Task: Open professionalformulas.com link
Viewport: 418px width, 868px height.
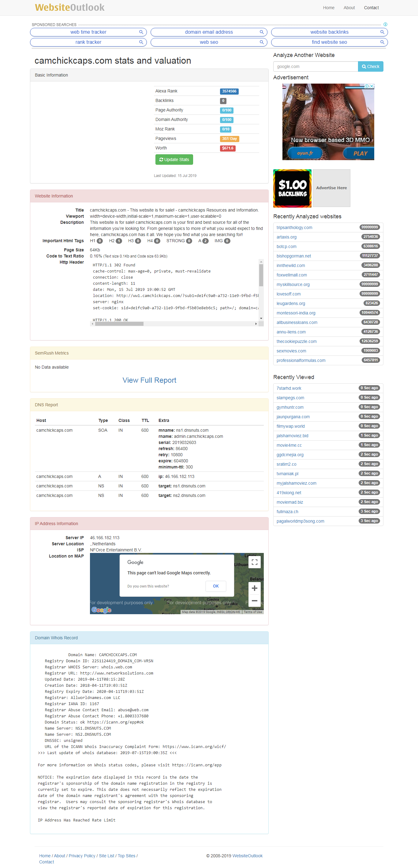Action: 301,360
